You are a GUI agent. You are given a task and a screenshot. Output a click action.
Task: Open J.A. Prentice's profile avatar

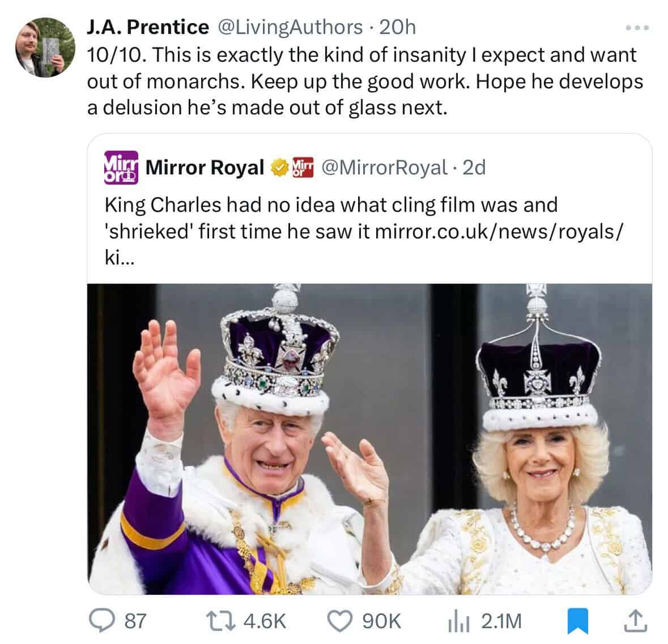(x=45, y=47)
